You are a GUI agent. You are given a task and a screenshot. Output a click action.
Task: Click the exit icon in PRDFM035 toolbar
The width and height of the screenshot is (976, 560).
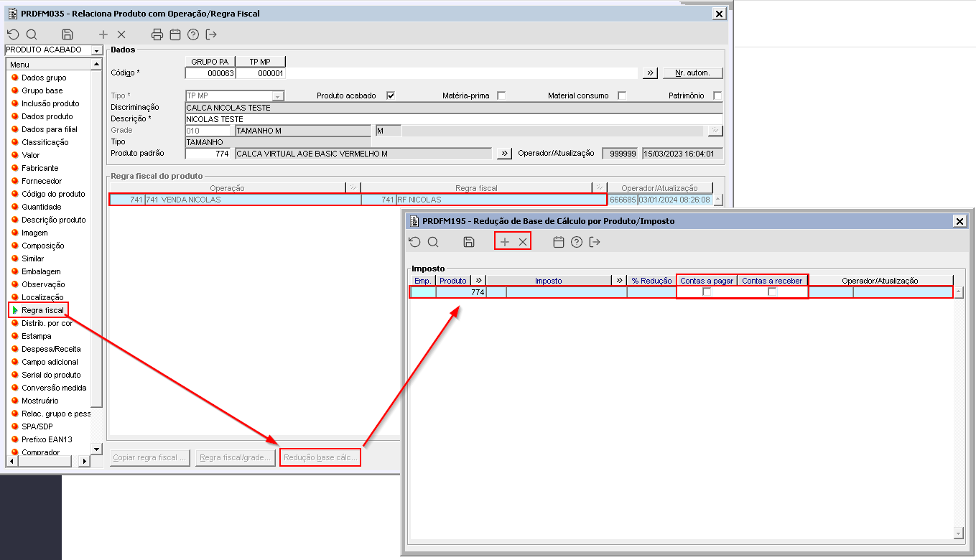tap(211, 34)
